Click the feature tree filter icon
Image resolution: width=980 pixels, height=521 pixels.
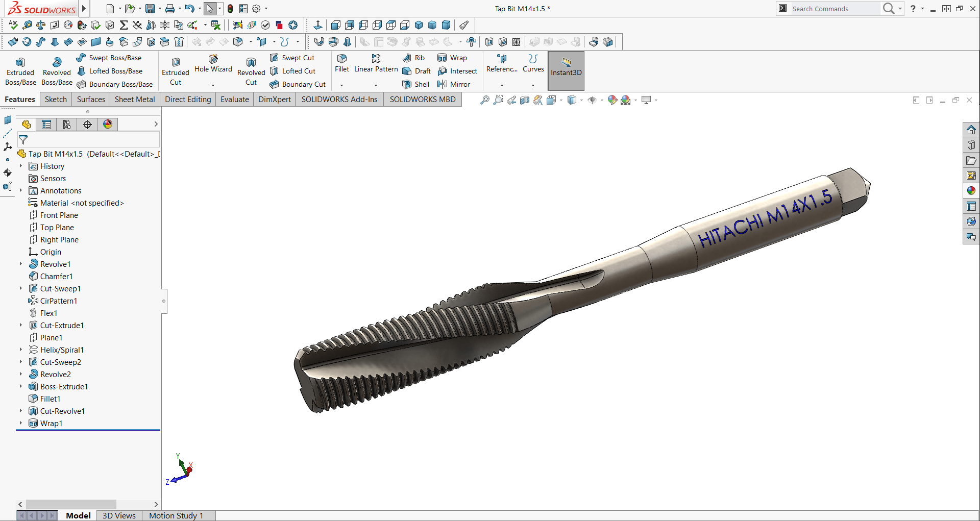point(23,139)
